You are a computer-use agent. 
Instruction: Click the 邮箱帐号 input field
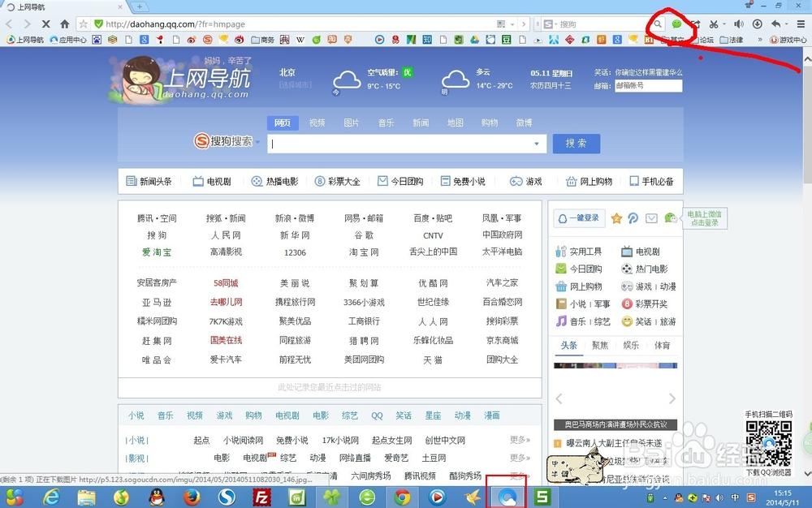[x=648, y=86]
